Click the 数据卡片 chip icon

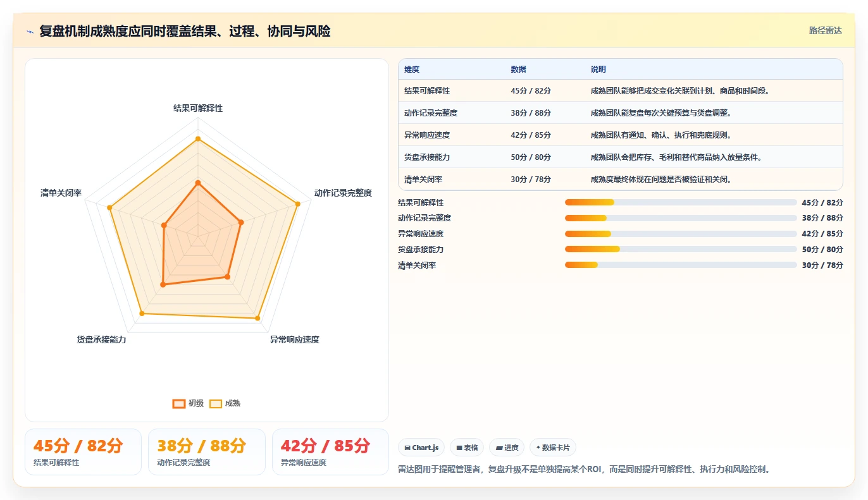point(538,448)
